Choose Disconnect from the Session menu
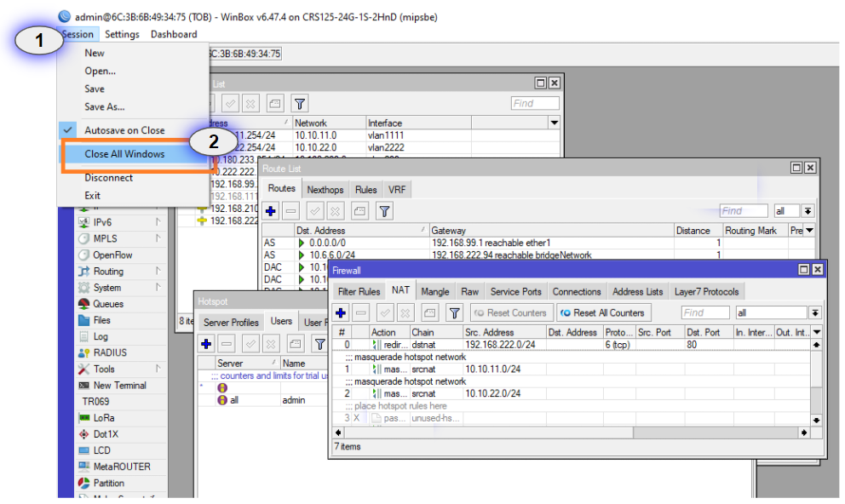 coord(108,178)
